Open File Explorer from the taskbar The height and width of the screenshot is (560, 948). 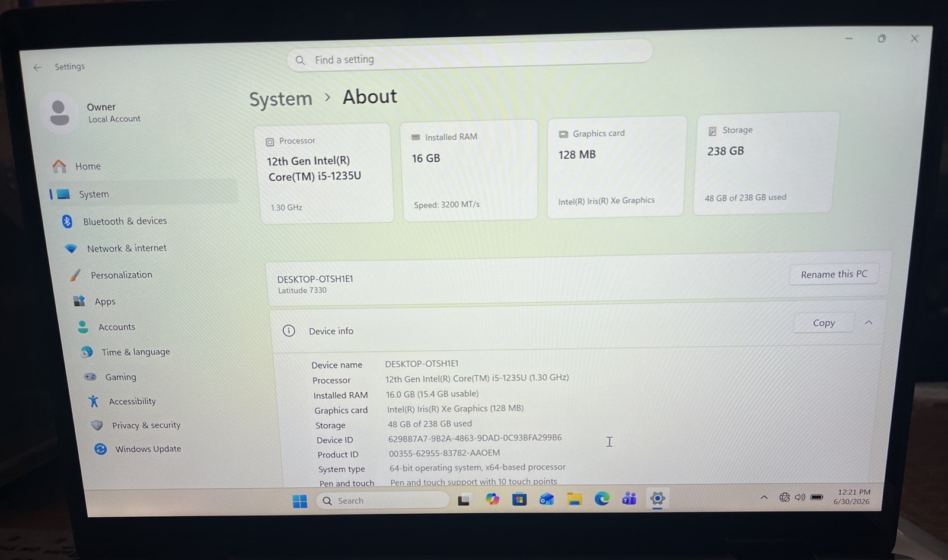pyautogui.click(x=574, y=499)
